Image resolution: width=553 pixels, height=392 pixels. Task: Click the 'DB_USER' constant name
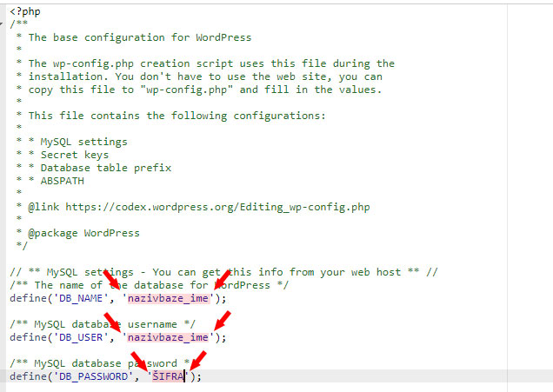[x=75, y=337]
